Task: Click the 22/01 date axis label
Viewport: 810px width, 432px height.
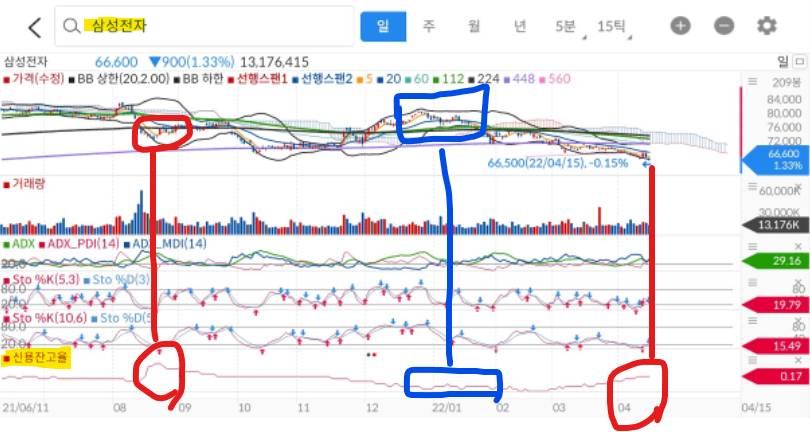Action: click(x=446, y=408)
